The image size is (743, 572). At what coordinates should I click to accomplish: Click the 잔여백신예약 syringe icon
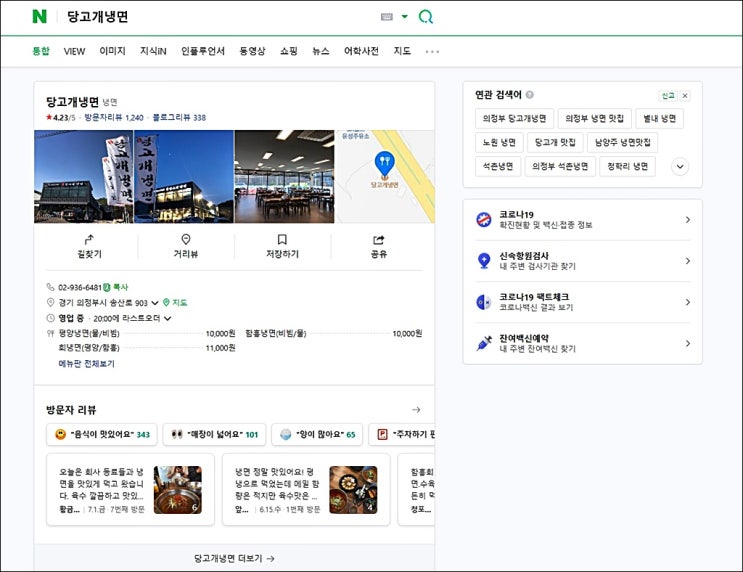484,343
